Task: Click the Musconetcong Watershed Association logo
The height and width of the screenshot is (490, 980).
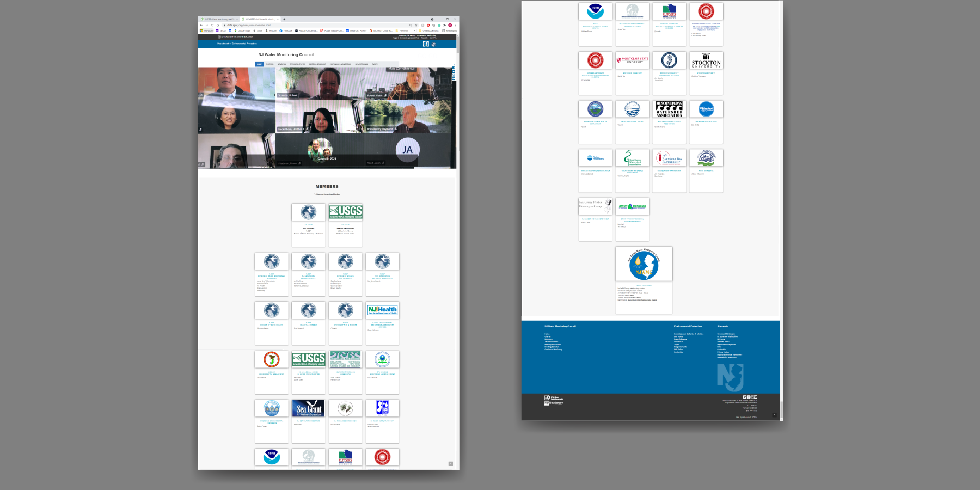Action: click(x=669, y=109)
